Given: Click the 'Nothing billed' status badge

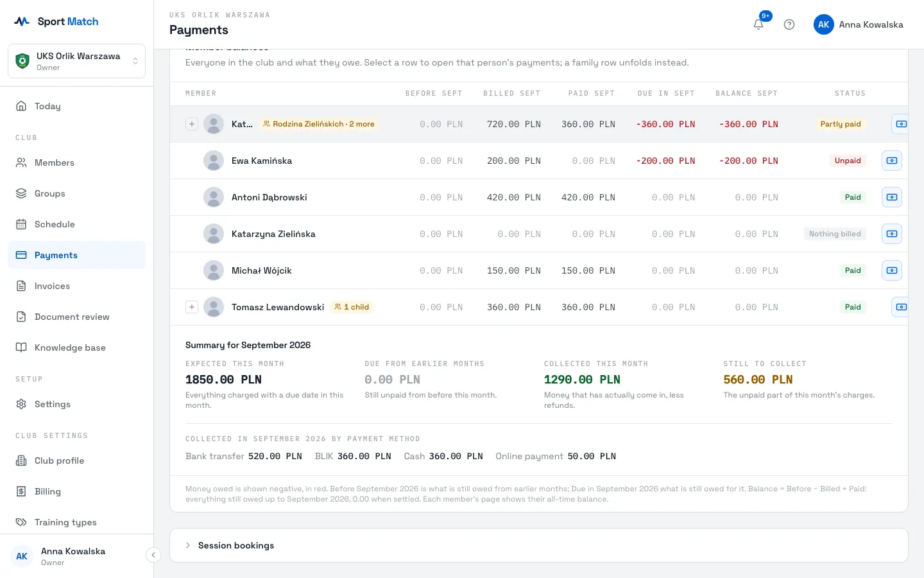Looking at the screenshot, I should (835, 234).
